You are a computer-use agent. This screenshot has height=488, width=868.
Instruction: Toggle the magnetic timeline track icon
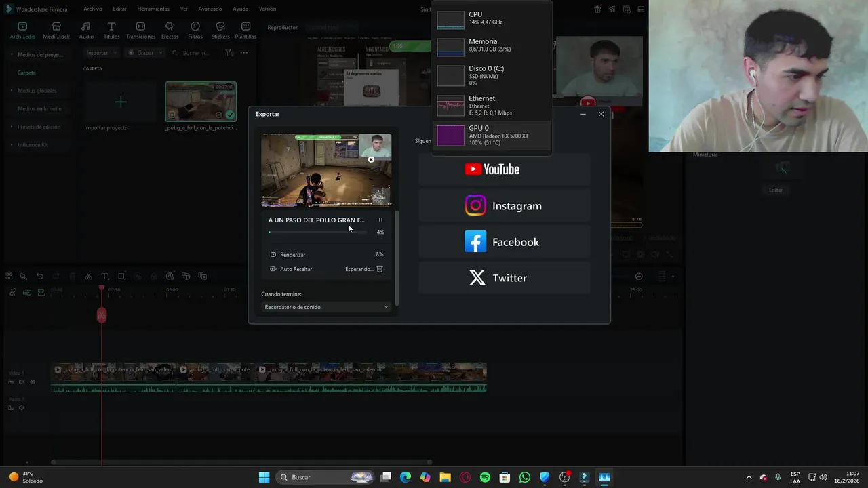pos(41,292)
